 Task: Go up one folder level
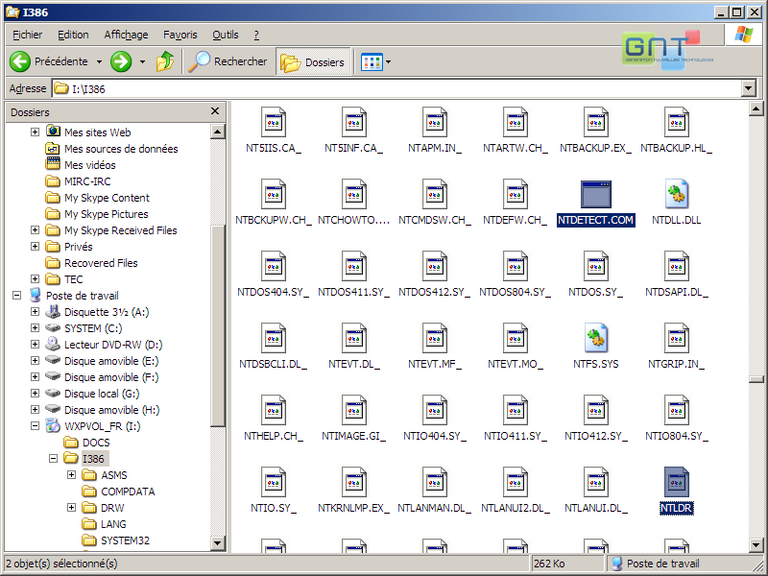pos(165,62)
